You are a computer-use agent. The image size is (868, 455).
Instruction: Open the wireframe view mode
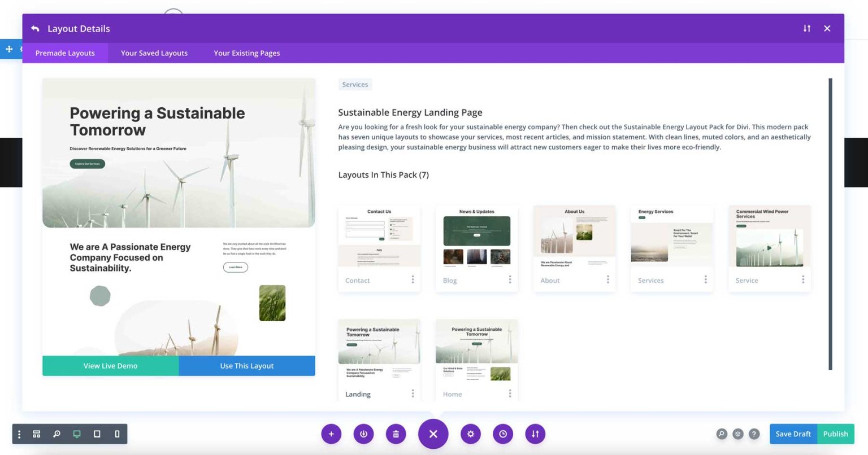(36, 434)
